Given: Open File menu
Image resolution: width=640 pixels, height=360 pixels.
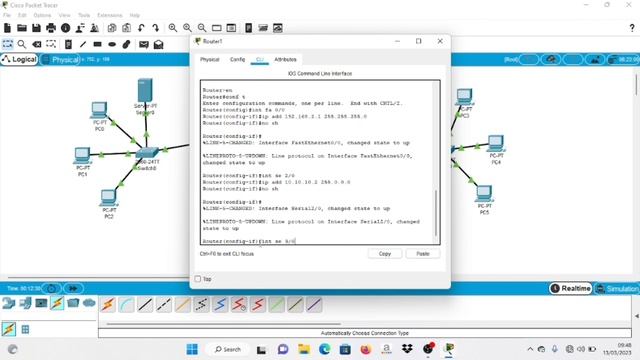Looking at the screenshot, I should [x=7, y=15].
